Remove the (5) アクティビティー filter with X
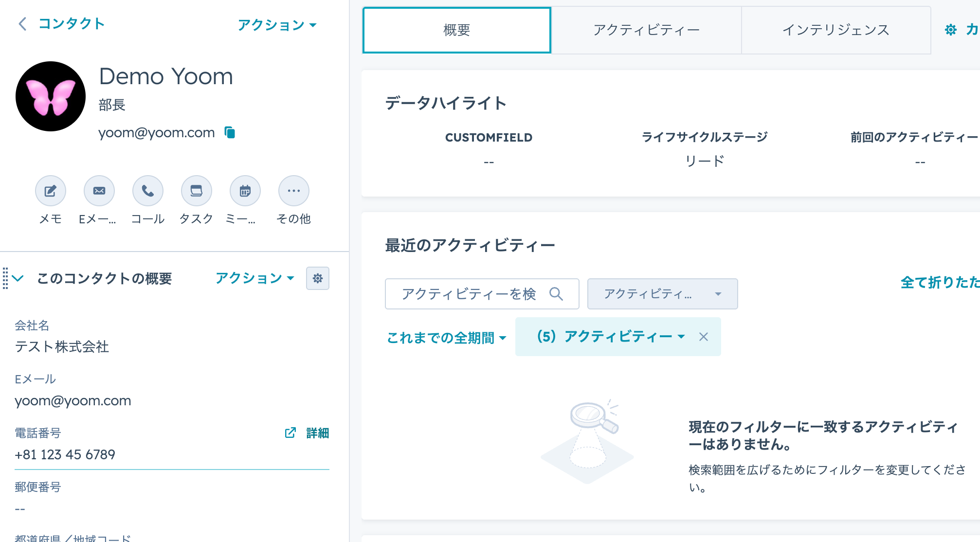 click(704, 337)
